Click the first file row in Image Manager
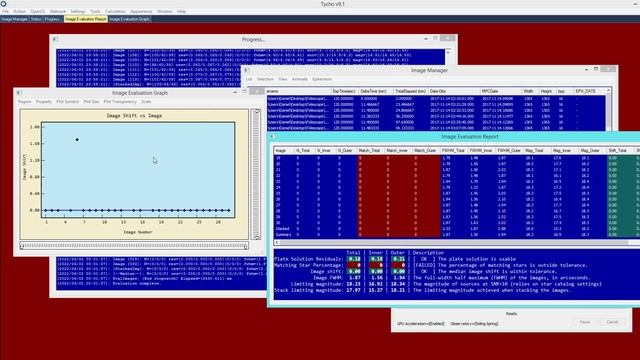640x360 pixels. [436, 98]
